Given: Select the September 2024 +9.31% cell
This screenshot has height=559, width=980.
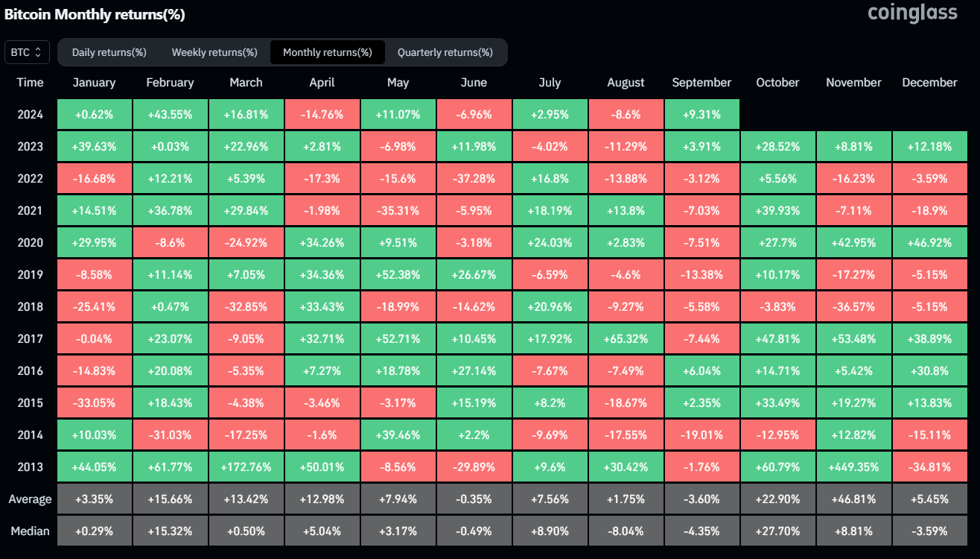Looking at the screenshot, I should click(701, 115).
